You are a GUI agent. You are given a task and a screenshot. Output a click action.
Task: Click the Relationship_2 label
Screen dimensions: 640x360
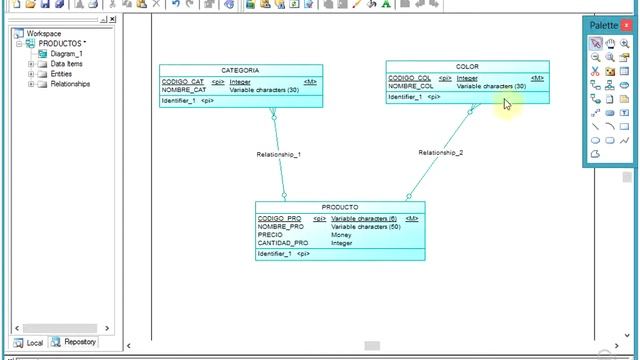pos(441,152)
